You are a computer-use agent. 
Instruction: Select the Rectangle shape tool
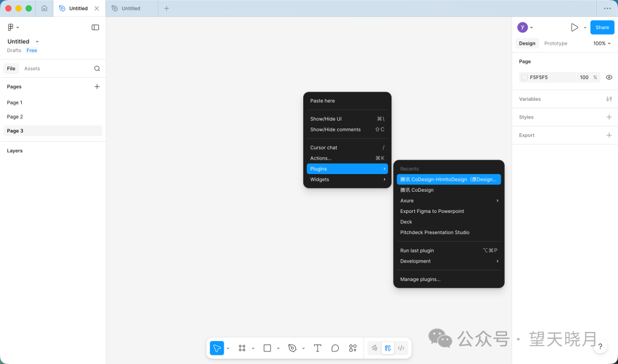coord(267,348)
